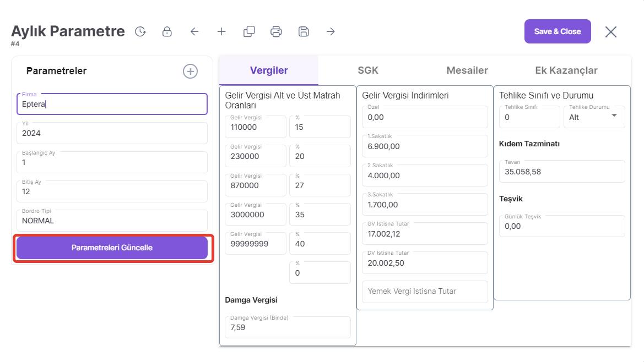Switch to the SGK tab
The height and width of the screenshot is (362, 644).
click(x=368, y=70)
